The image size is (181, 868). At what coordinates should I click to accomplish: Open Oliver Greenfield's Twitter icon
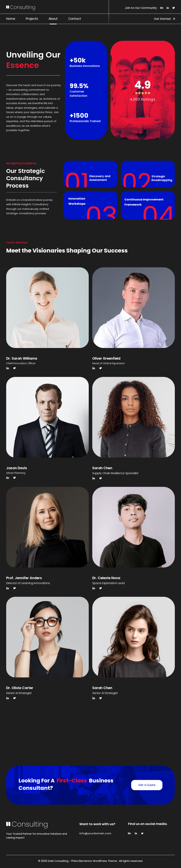tap(100, 368)
